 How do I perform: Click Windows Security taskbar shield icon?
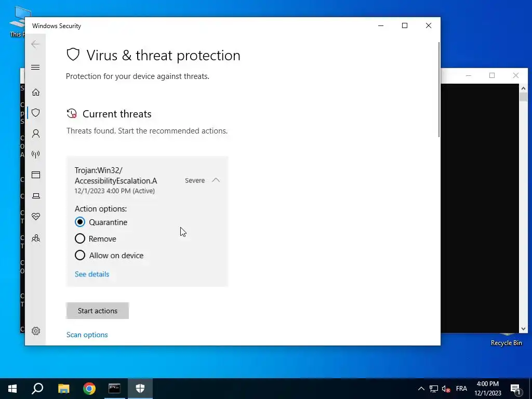pyautogui.click(x=140, y=389)
